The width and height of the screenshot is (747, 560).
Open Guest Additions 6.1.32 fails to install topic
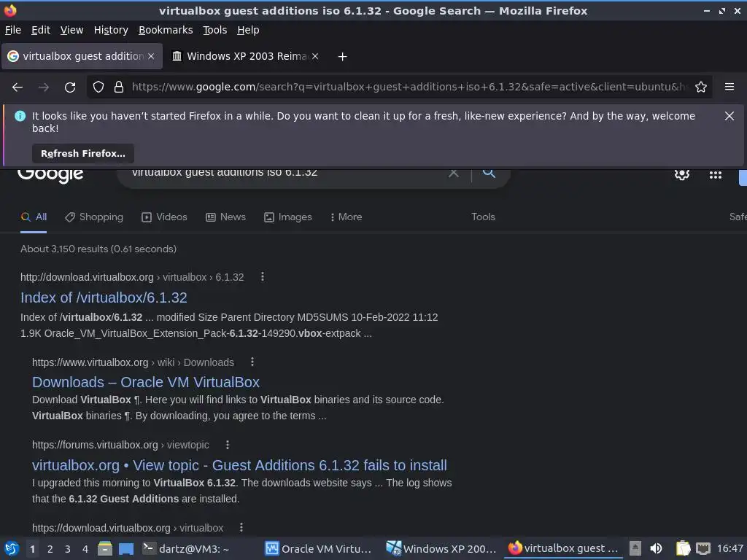[x=239, y=465]
